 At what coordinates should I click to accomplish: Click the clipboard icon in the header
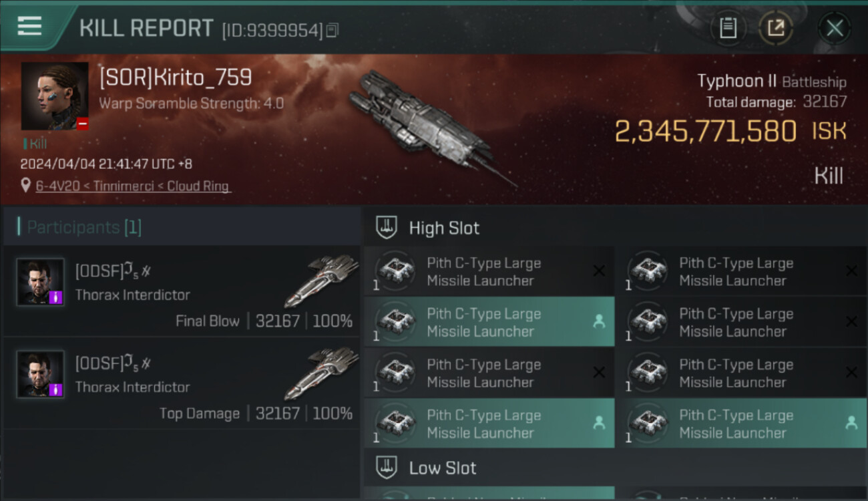click(x=728, y=28)
